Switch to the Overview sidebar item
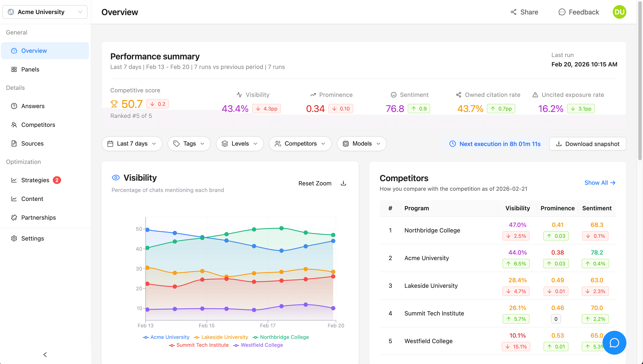 tap(34, 50)
